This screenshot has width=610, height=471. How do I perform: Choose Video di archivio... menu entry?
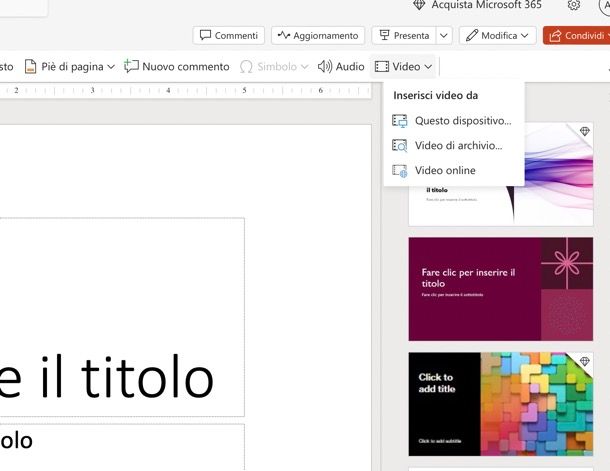[x=454, y=145]
